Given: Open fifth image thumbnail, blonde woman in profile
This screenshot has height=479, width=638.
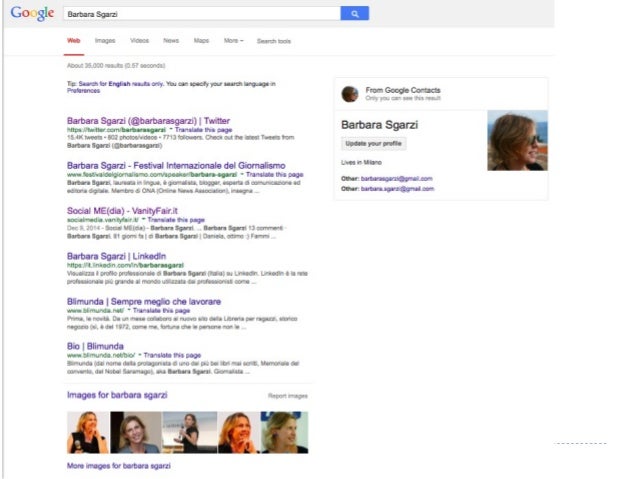Looking at the screenshot, I should click(284, 432).
